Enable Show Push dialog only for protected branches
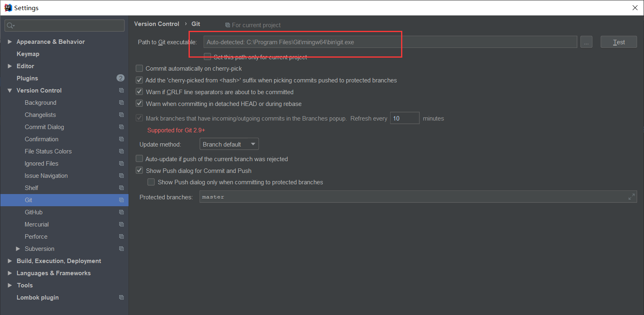 pyautogui.click(x=151, y=182)
